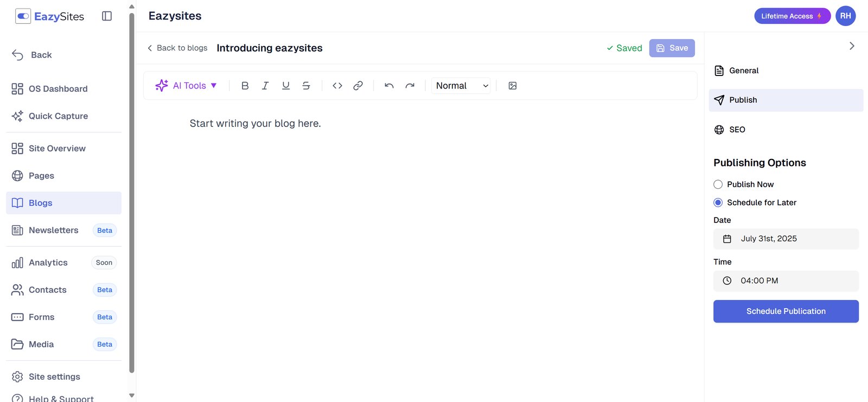Open Help & Support

click(x=63, y=398)
